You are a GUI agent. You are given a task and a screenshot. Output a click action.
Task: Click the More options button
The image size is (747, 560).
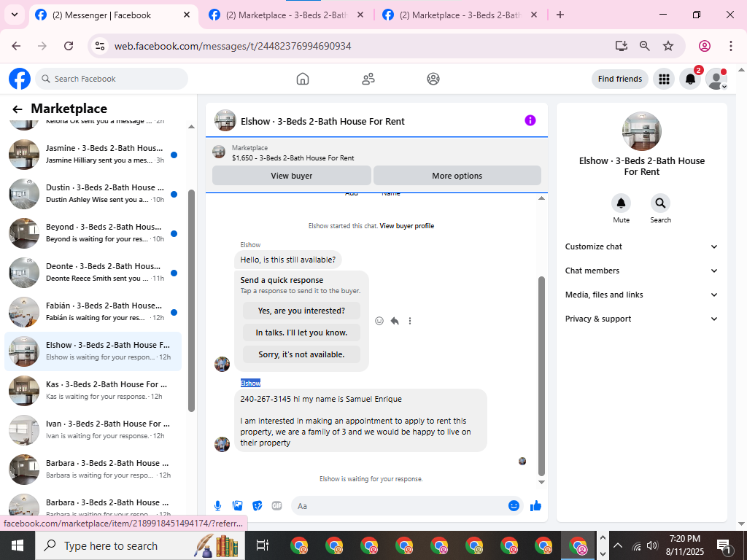point(457,176)
